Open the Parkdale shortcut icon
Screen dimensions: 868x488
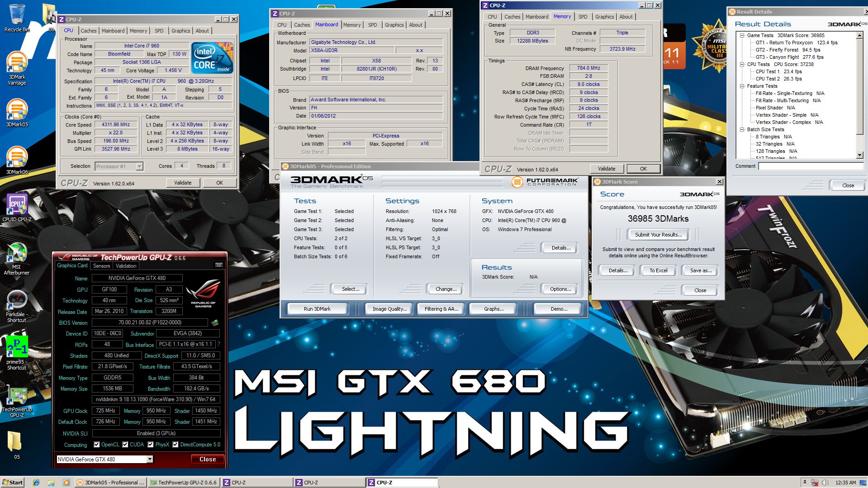(17, 306)
